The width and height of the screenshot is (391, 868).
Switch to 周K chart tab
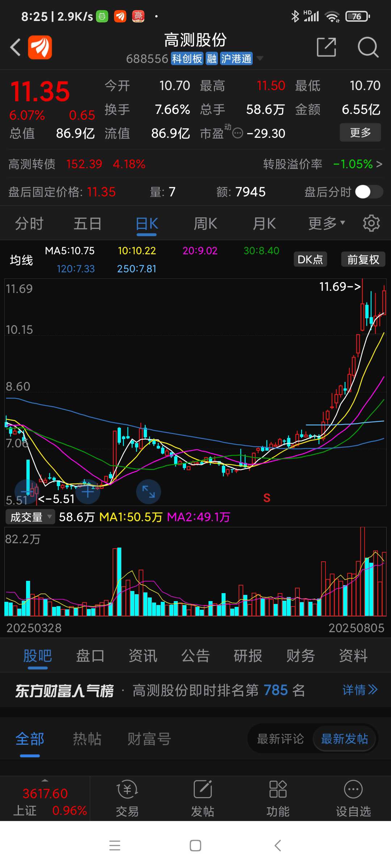[x=206, y=223]
